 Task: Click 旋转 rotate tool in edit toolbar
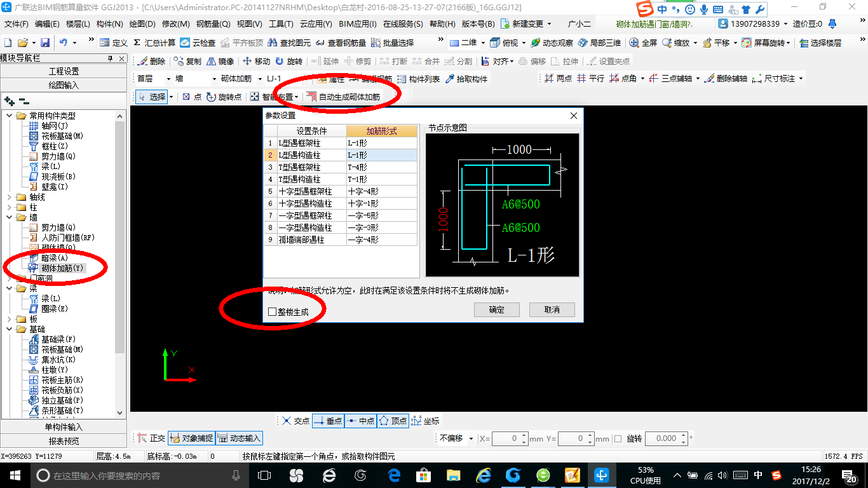(289, 62)
